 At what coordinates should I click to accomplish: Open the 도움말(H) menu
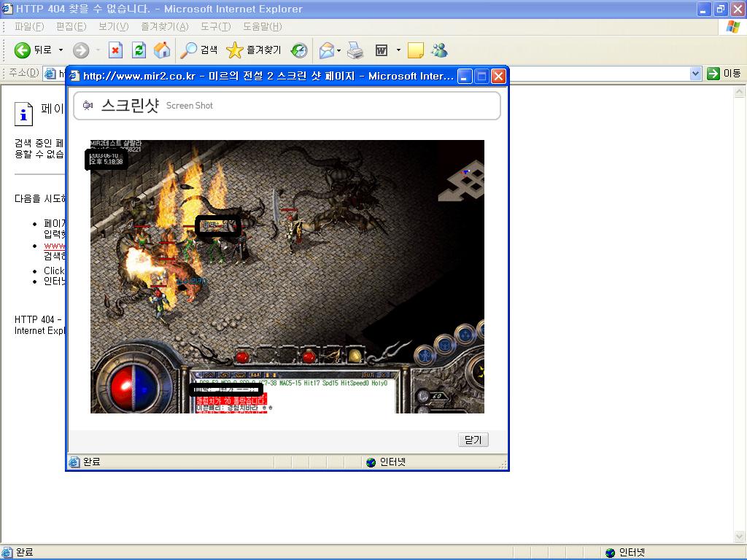263,27
